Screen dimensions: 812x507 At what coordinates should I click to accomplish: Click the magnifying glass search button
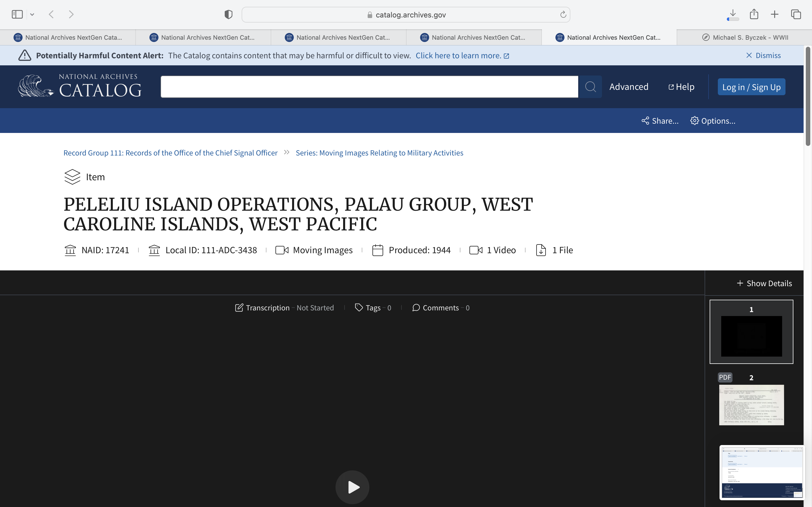(x=590, y=87)
